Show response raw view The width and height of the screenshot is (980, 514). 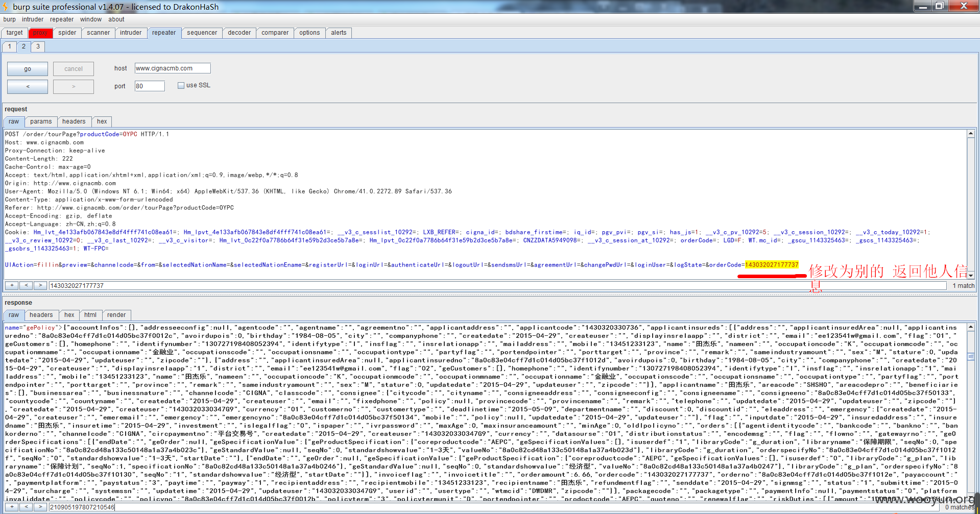pos(14,315)
